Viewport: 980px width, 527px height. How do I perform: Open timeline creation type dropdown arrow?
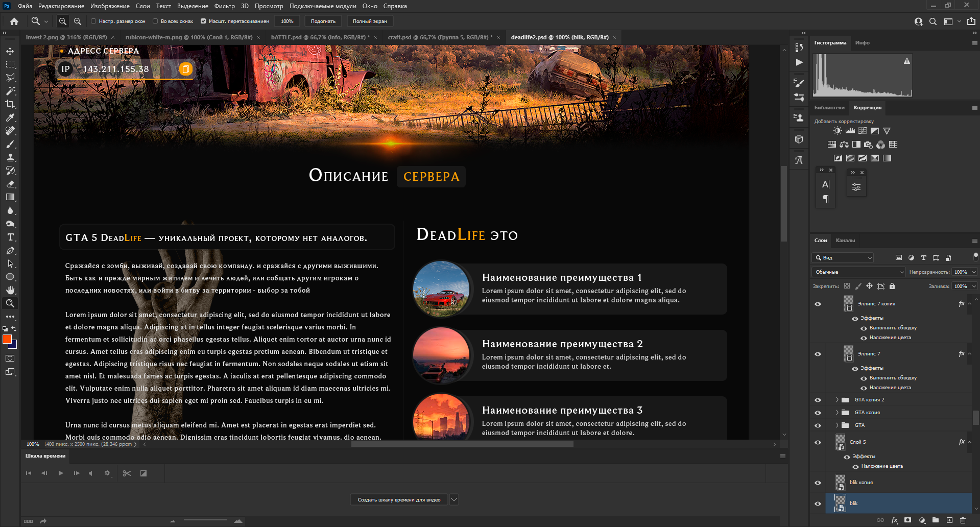tap(454, 499)
